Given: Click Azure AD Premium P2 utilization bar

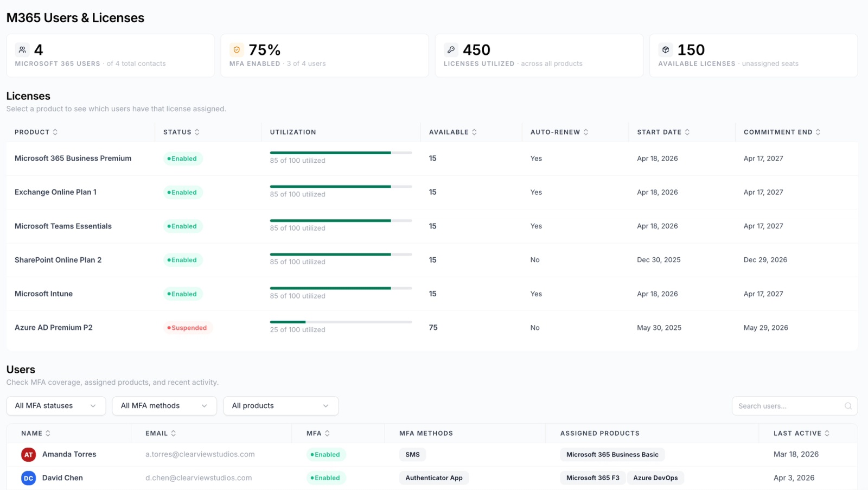Looking at the screenshot, I should pyautogui.click(x=341, y=322).
